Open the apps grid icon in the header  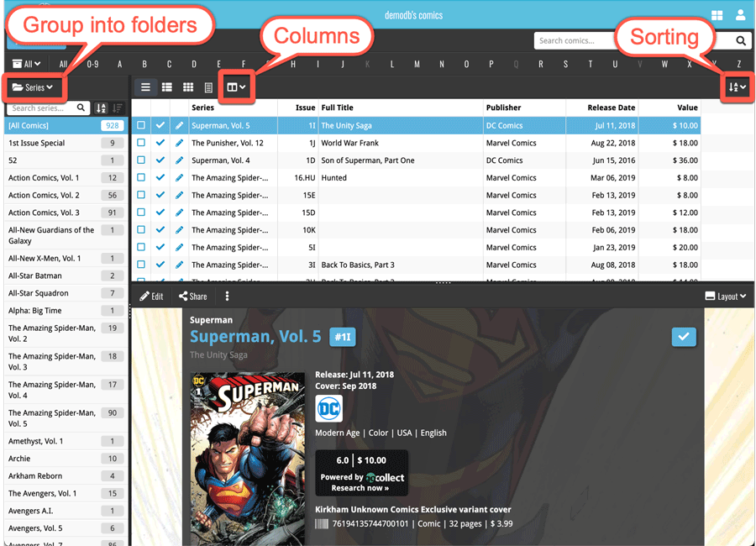pyautogui.click(x=717, y=14)
